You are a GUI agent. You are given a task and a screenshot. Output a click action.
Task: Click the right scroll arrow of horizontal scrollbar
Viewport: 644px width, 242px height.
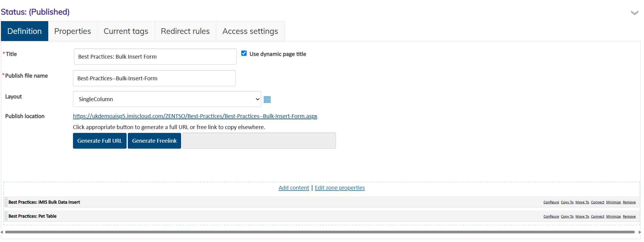(x=640, y=232)
